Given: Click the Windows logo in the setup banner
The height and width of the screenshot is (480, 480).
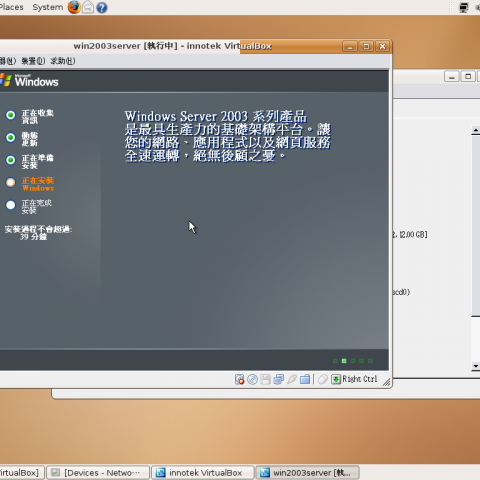Looking at the screenshot, I should tap(6, 80).
